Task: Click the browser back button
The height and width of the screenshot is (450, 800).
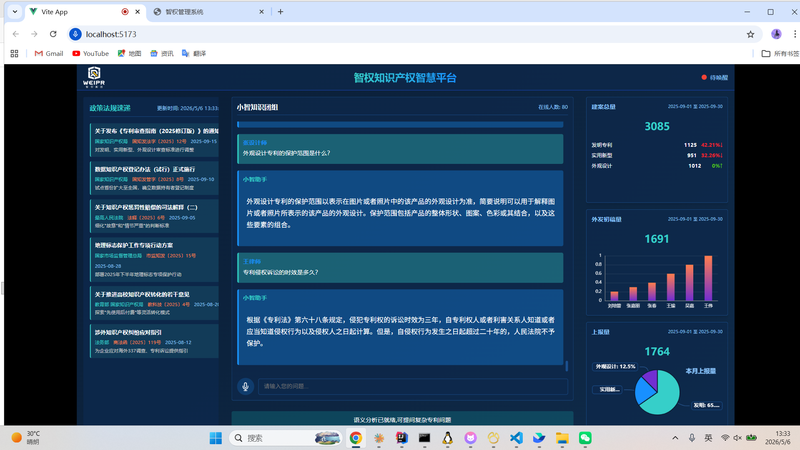Action: click(x=16, y=34)
